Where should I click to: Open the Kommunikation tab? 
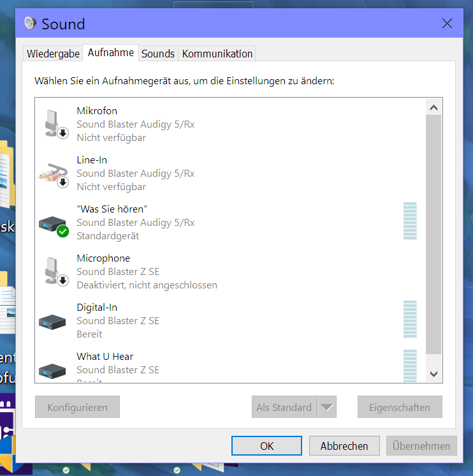click(x=217, y=54)
